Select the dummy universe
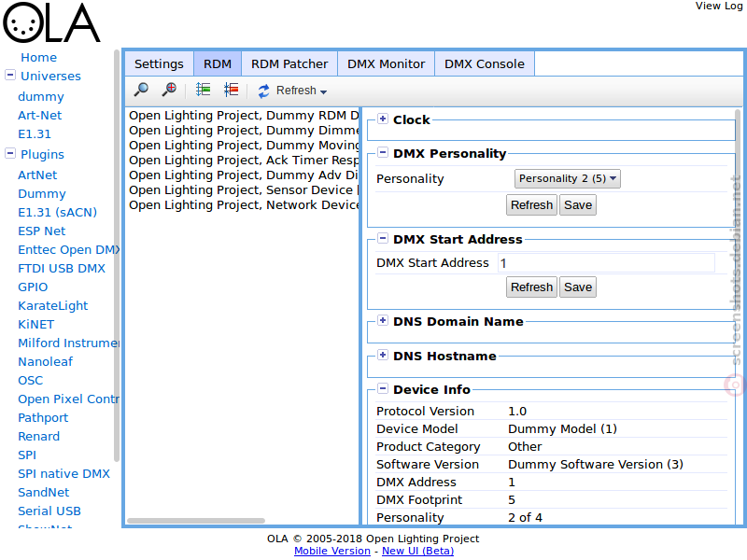The height and width of the screenshot is (560, 747). 41,97
